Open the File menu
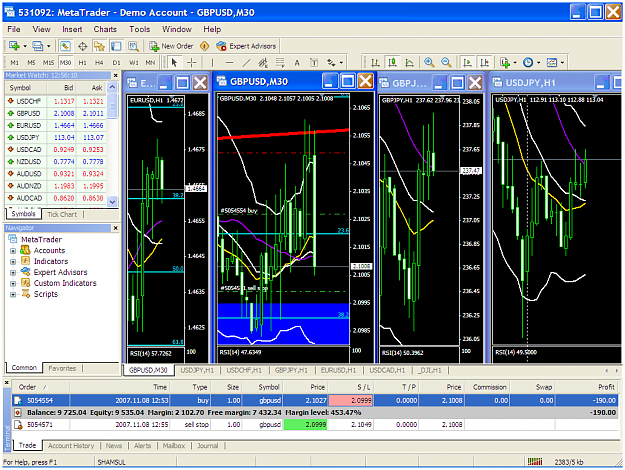Viewport: 625px width, 470px height. coord(14,29)
